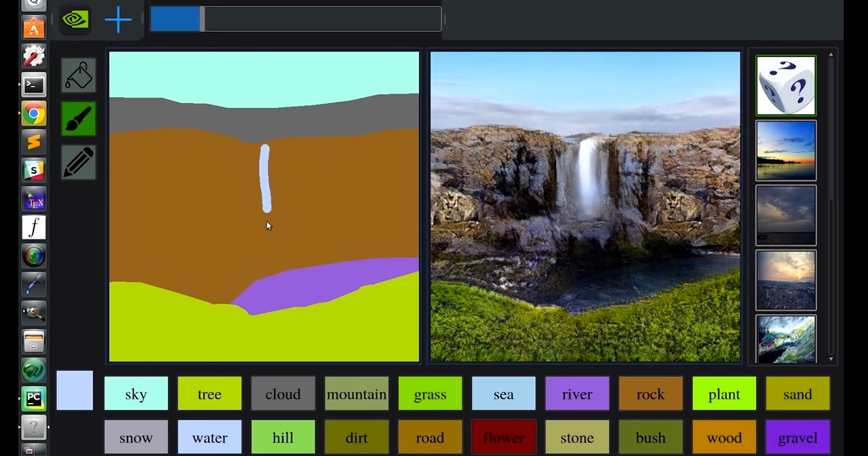868x456 pixels.
Task: Apply the cloudy sky style thumbnail
Action: (785, 215)
